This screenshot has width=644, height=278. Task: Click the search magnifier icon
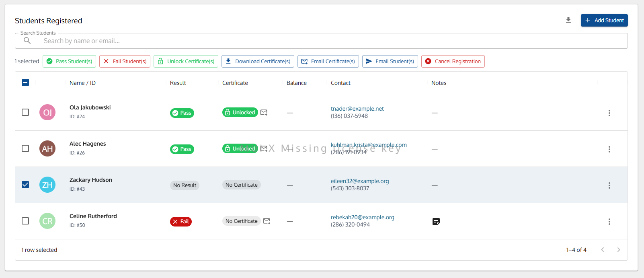[x=27, y=41]
